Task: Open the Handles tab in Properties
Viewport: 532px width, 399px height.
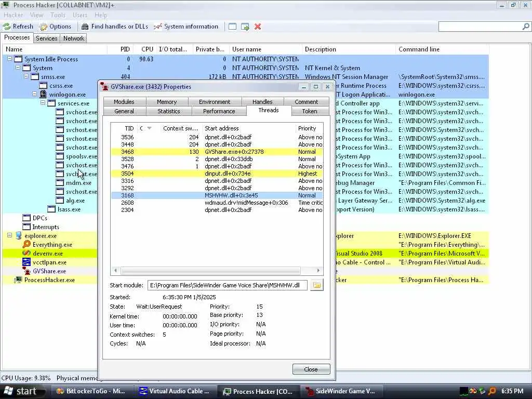Action: (262, 102)
